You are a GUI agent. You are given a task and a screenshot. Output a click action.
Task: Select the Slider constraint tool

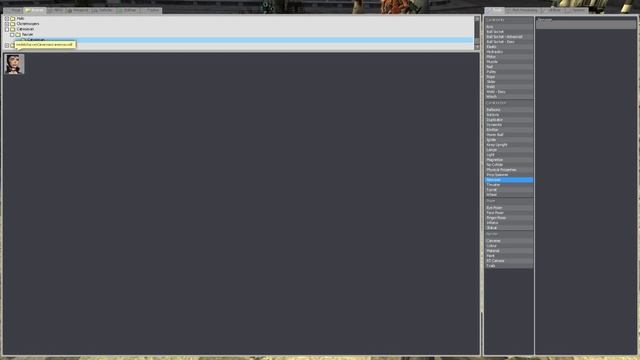pos(509,82)
